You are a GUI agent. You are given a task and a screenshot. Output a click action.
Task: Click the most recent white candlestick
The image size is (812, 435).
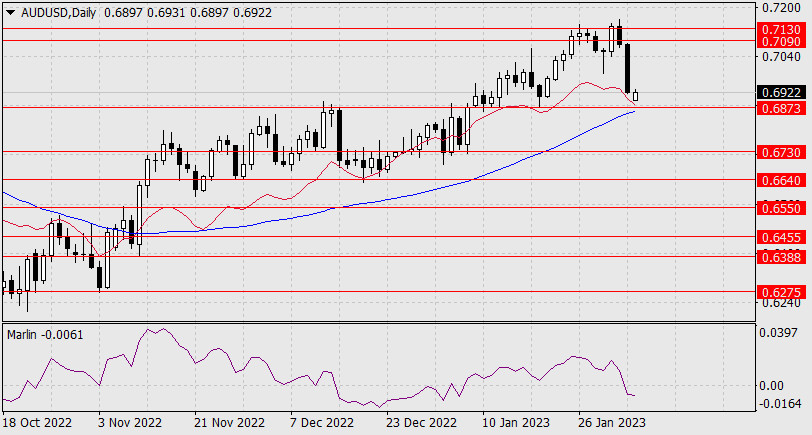636,95
